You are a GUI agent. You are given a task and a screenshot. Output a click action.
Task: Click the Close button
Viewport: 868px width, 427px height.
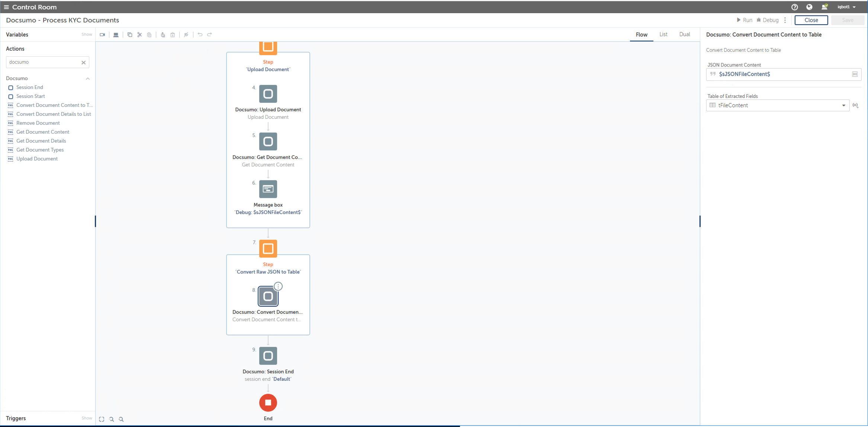811,20
